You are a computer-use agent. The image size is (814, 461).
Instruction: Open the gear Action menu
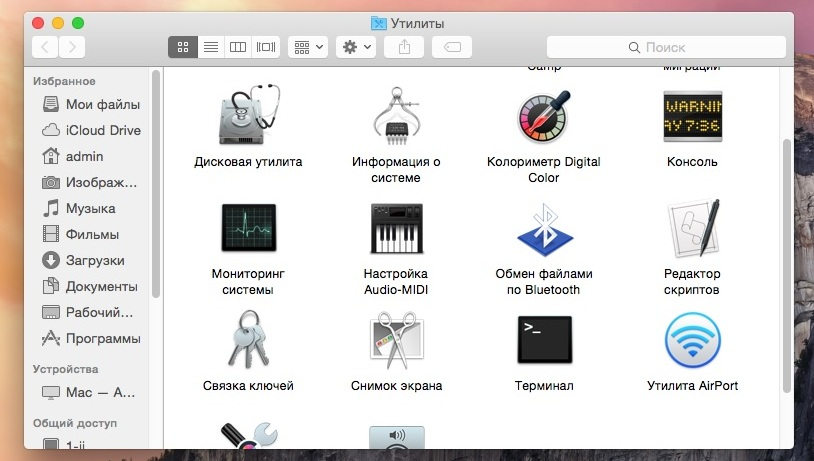point(356,47)
